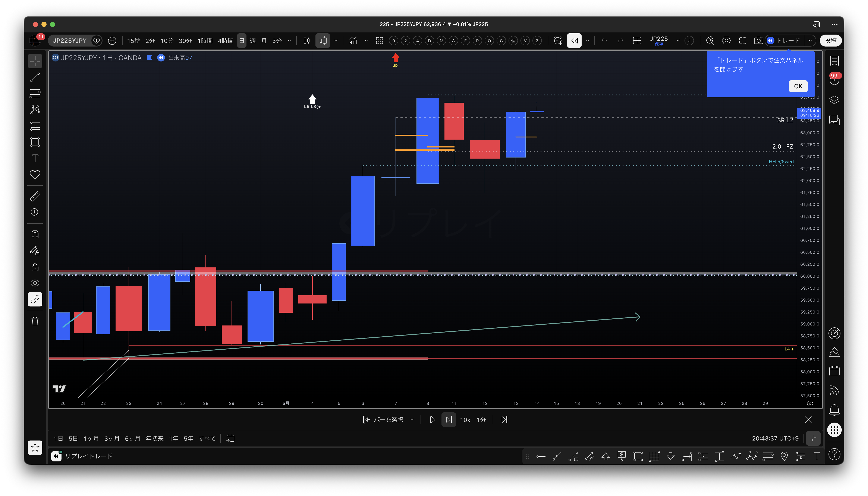Screen dimensions: 868x496
Task: Open the object tree layers icon
Action: [x=834, y=100]
